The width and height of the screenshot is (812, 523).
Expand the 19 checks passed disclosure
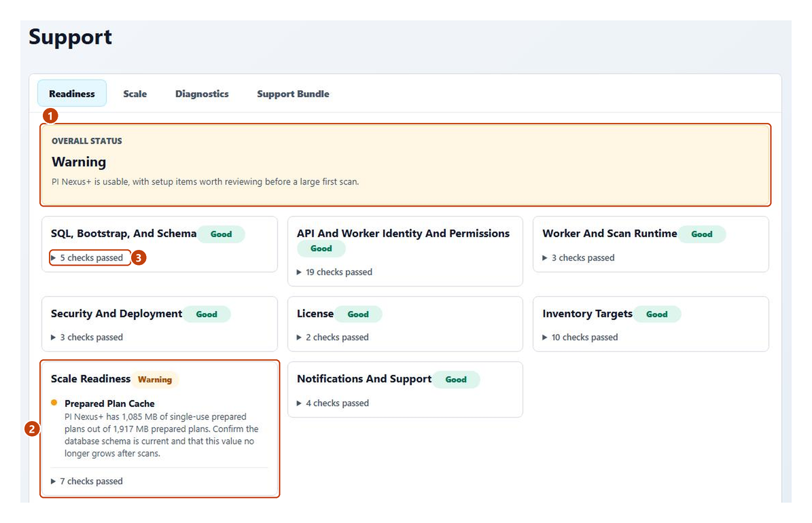click(334, 272)
